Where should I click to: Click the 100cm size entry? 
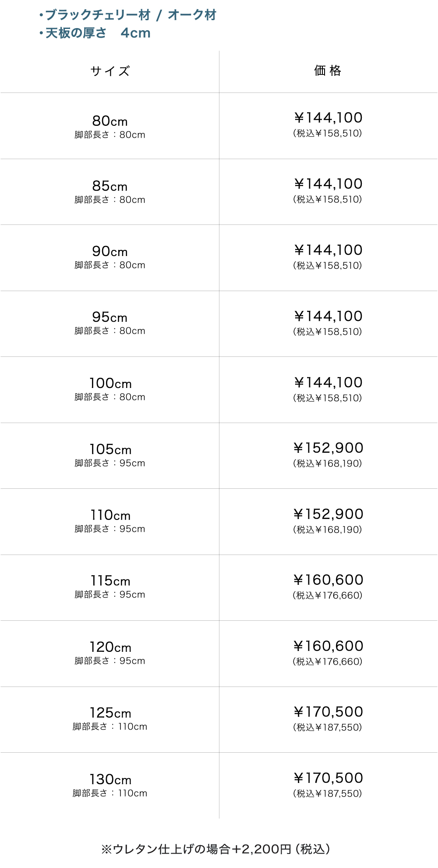click(x=110, y=384)
